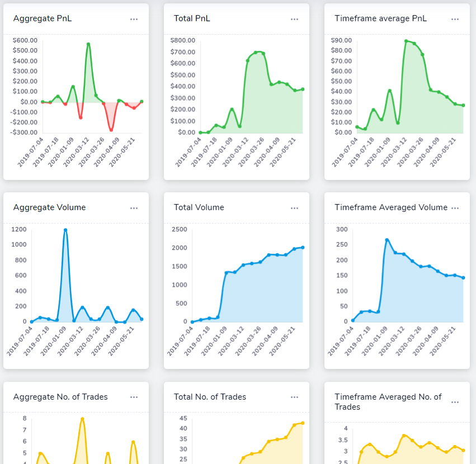This screenshot has height=464, width=476.
Task: Click the Aggregate No. of Trades title
Action: click(x=60, y=397)
